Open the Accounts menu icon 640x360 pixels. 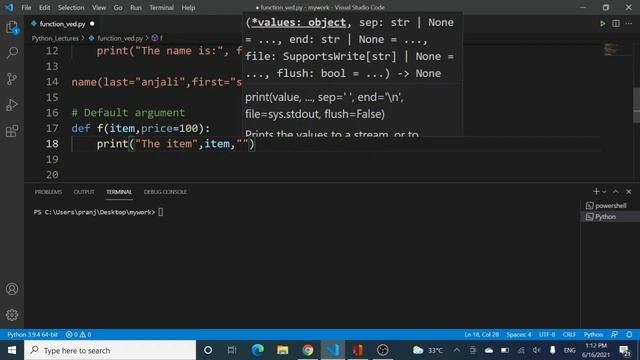click(12, 289)
